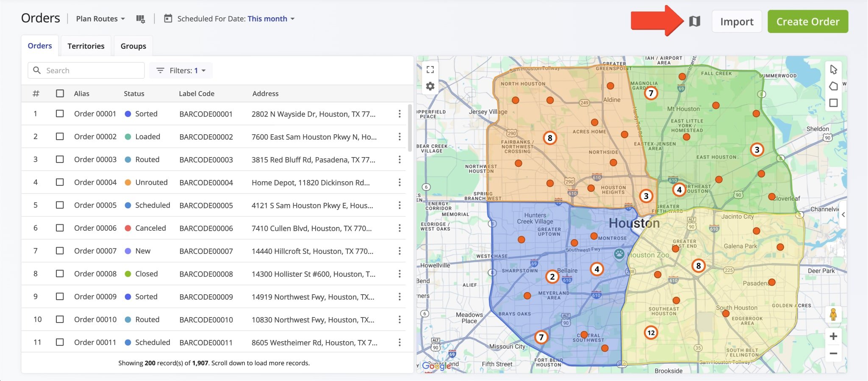Click cluster marker 2 in blue territory
The image size is (868, 381).
click(x=552, y=277)
